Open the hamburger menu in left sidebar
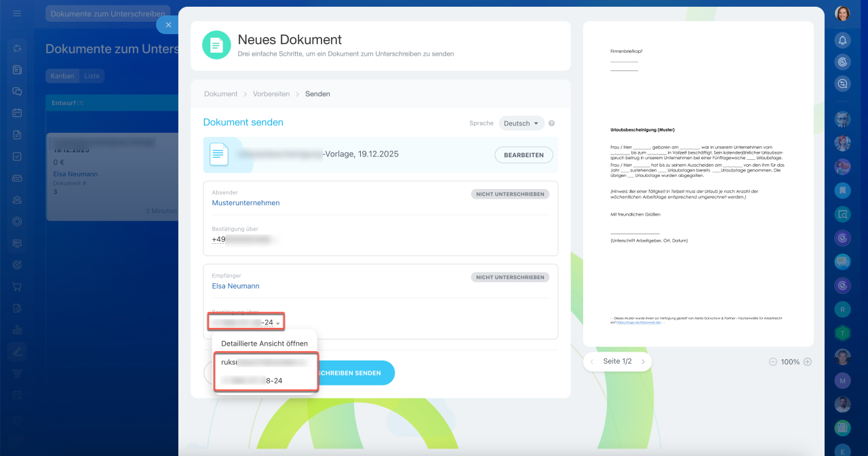868x456 pixels. click(x=17, y=14)
